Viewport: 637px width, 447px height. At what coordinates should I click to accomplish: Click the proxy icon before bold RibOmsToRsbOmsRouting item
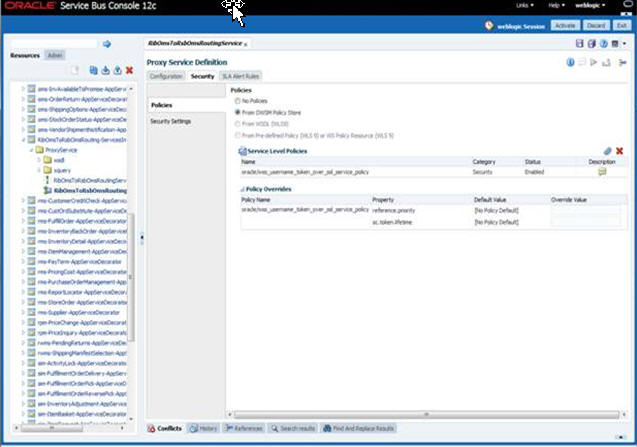[48, 190]
